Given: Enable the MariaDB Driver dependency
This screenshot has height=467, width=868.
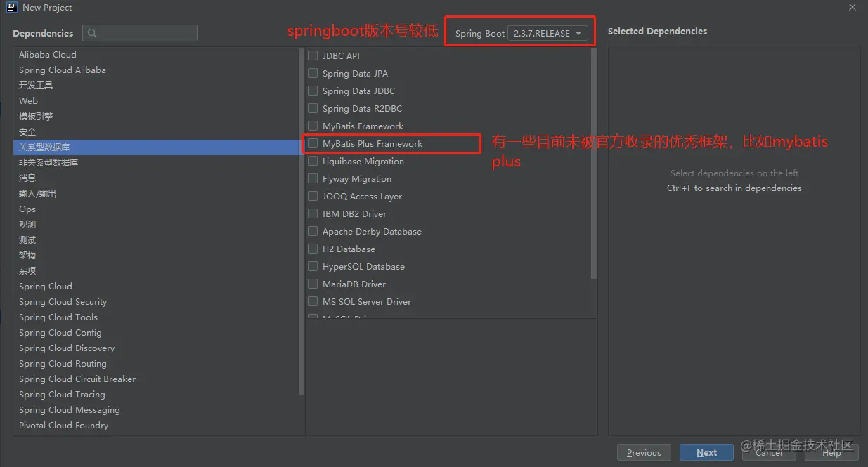Looking at the screenshot, I should pyautogui.click(x=313, y=284).
